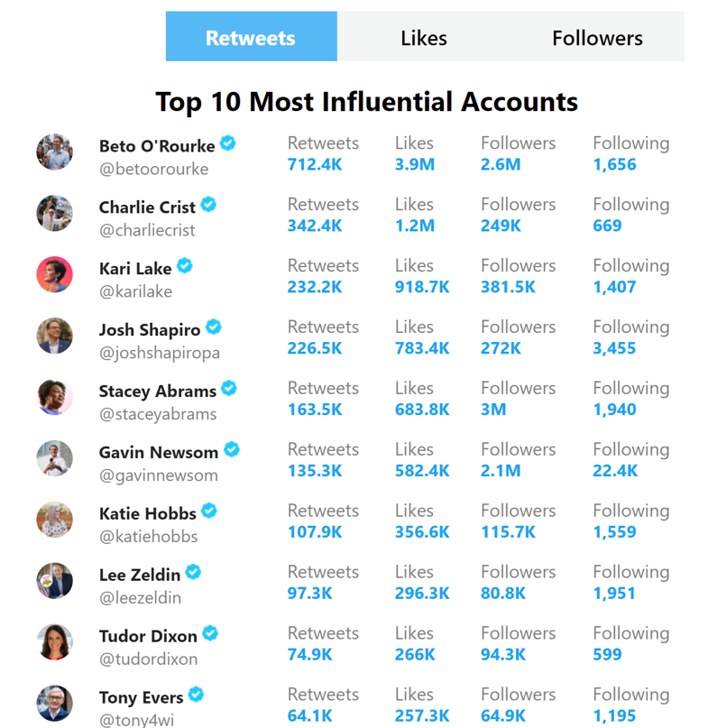Click Katie Hobbs' 107.9K retweets value
708x728 pixels.
(x=315, y=532)
